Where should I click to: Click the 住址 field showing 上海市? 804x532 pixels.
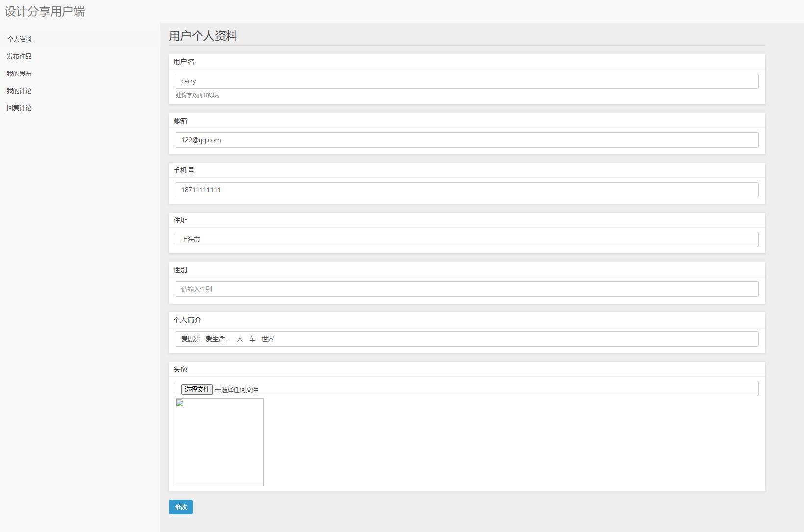click(x=467, y=239)
